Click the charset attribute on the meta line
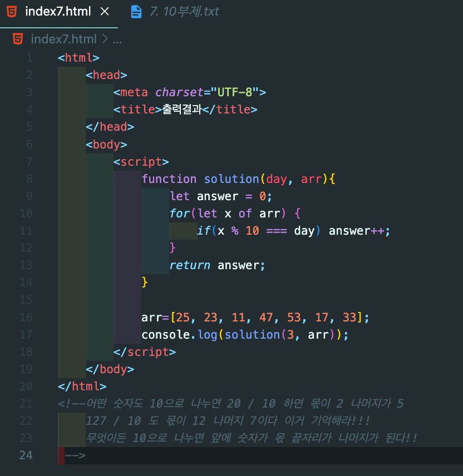 (x=179, y=92)
